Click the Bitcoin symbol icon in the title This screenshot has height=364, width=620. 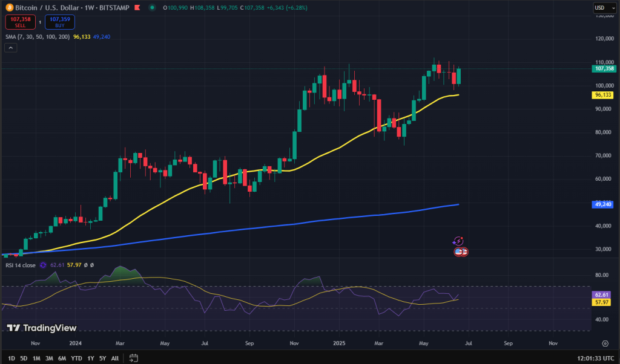point(9,7)
